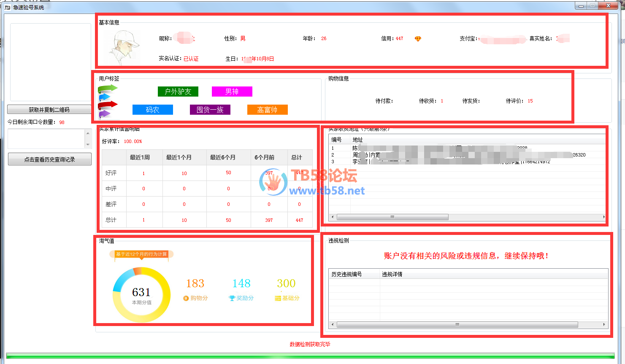Click address list horizontal scrollbar thumb

click(392, 217)
